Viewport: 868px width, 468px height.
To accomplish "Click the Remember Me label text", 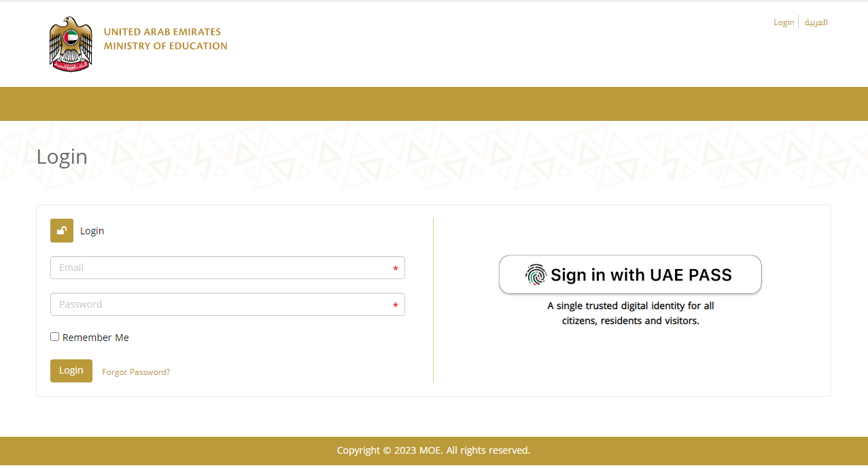I will coord(96,338).
